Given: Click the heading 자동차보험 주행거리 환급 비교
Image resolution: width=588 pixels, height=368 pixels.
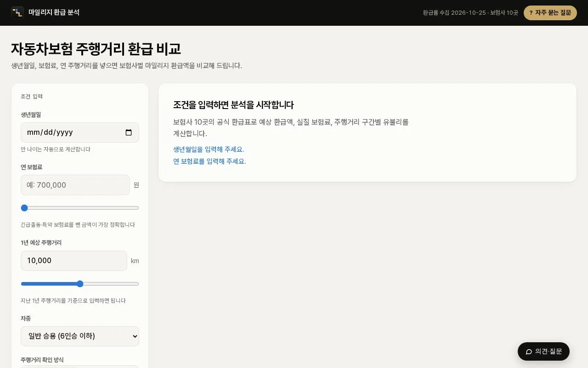Looking at the screenshot, I should coord(96,49).
